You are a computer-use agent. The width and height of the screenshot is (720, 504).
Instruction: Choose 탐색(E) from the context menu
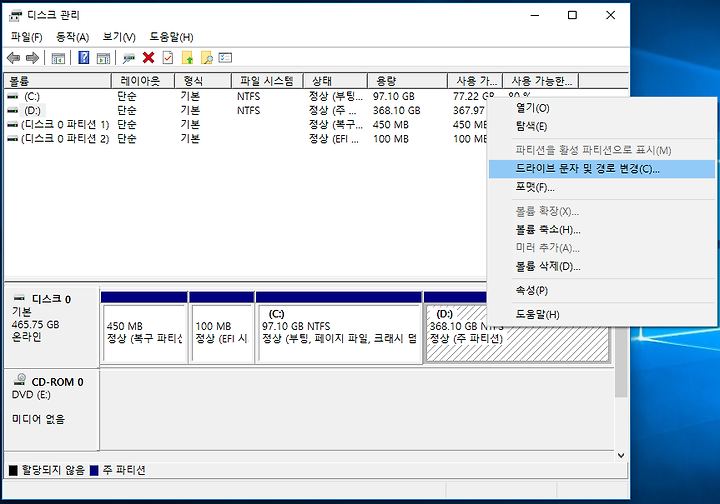[602, 127]
